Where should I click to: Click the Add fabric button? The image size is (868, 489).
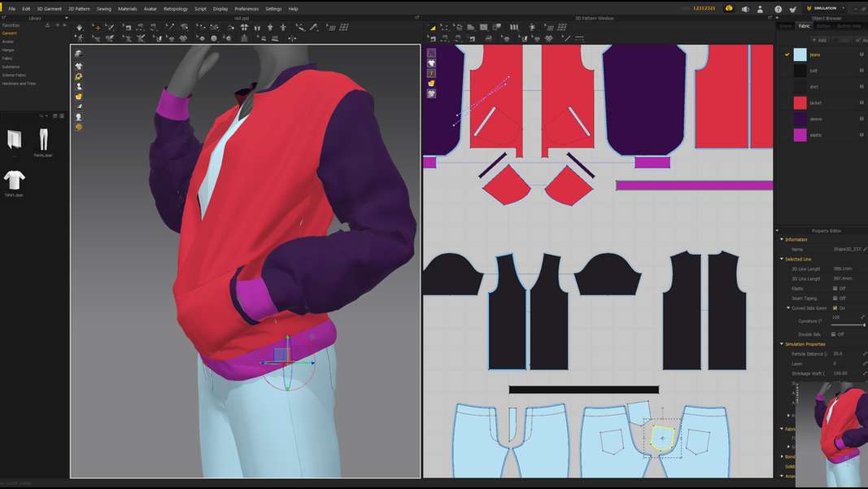click(820, 40)
